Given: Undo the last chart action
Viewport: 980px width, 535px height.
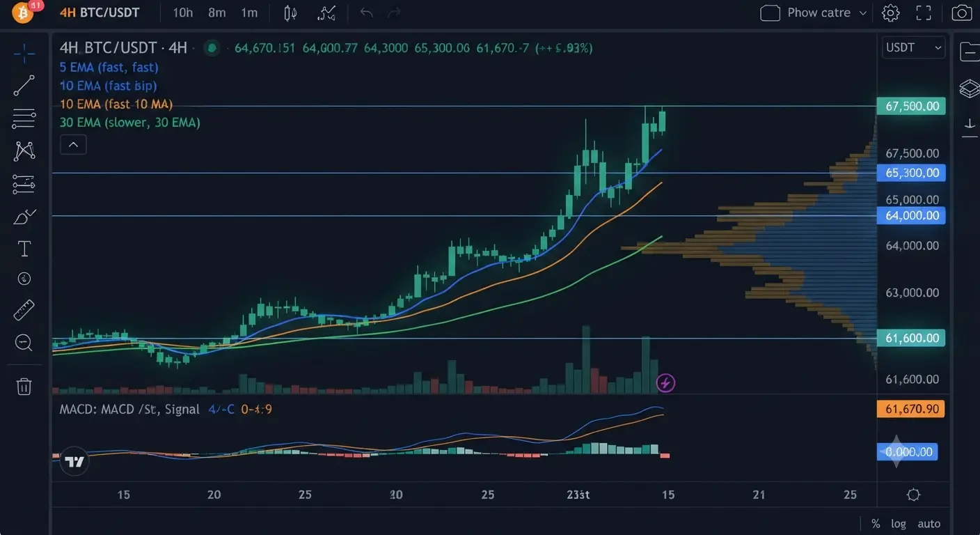Looking at the screenshot, I should pos(366,13).
